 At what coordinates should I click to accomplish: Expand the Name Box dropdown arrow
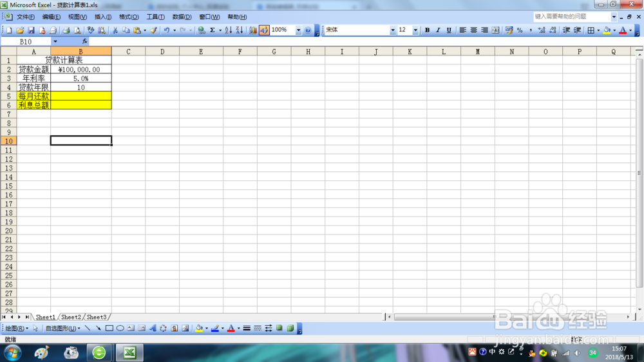(x=55, y=41)
